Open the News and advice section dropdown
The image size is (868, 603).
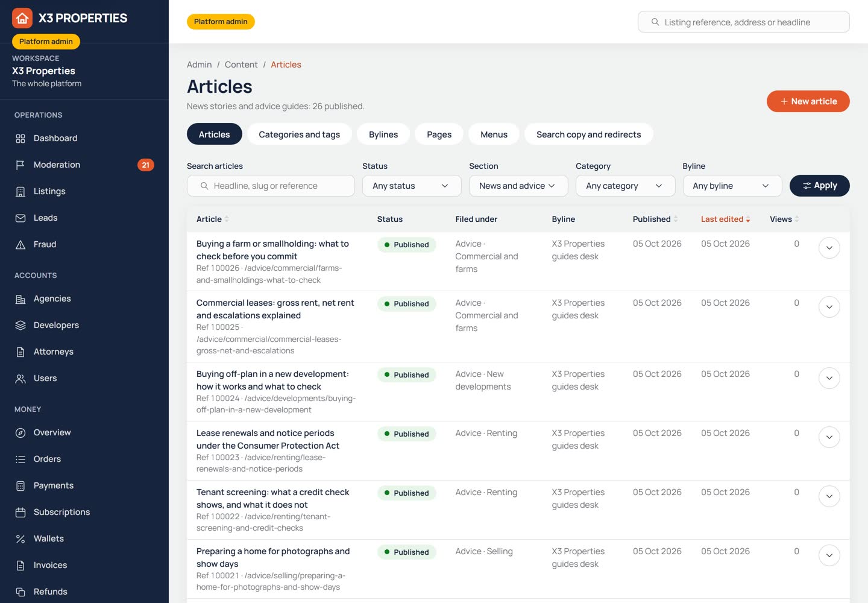point(518,186)
